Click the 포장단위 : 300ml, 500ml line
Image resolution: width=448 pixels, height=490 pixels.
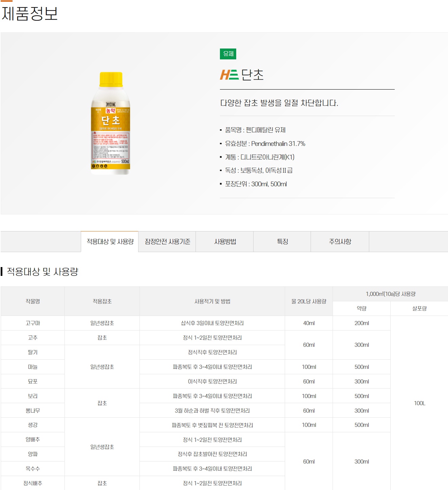pos(256,184)
